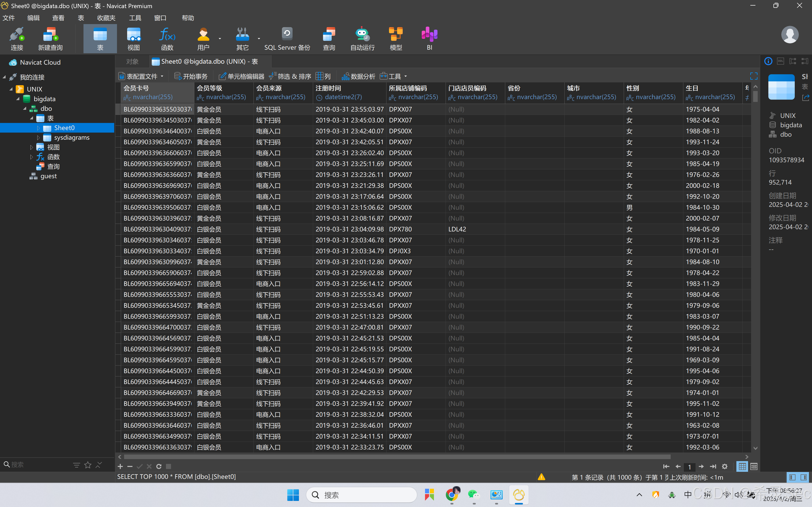
Task: Click the refresh icon below the grid
Action: (x=159, y=466)
